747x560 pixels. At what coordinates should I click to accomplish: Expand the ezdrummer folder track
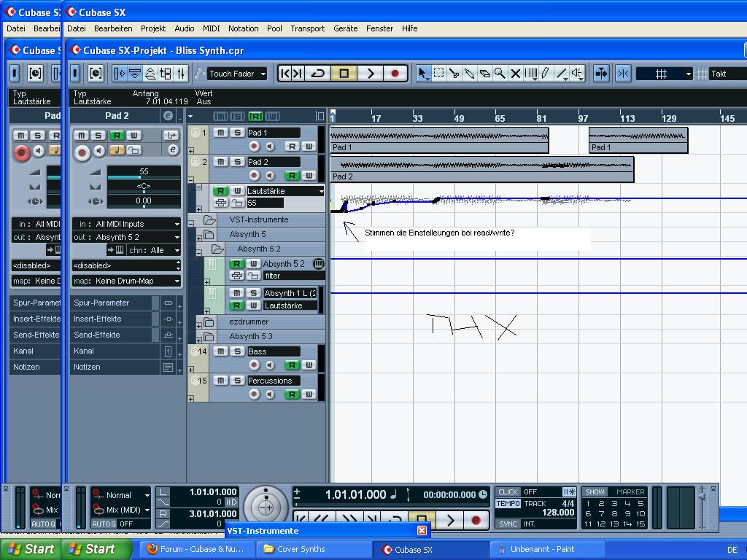(198, 326)
